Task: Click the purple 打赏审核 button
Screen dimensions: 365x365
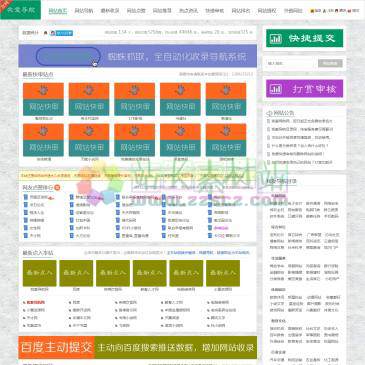Action: [x=304, y=89]
